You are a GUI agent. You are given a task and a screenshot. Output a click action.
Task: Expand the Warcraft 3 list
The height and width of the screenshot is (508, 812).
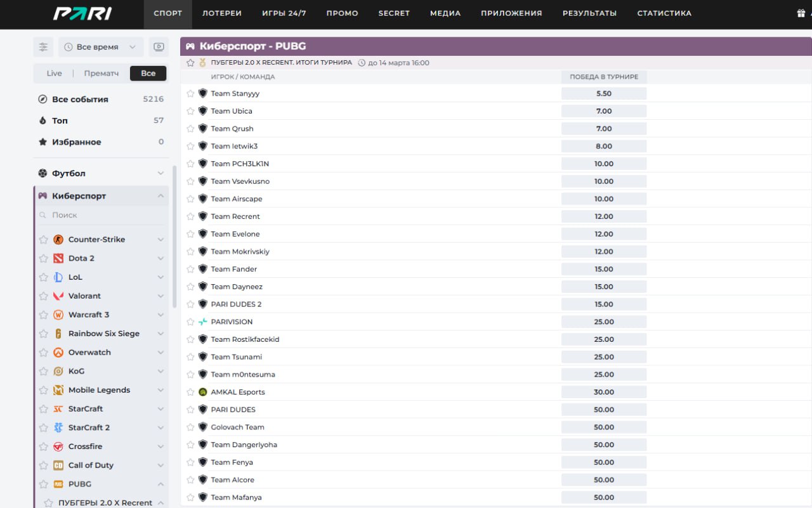(160, 315)
